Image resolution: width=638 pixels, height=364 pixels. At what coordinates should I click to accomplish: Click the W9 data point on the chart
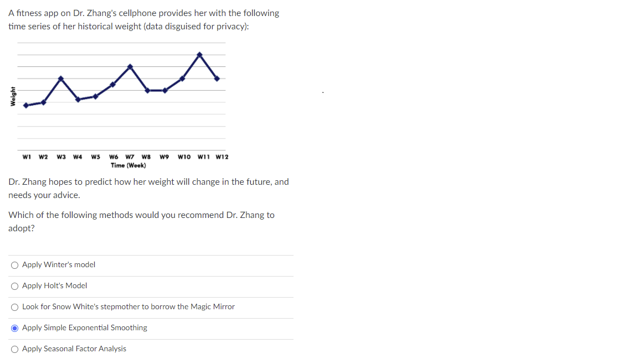[165, 90]
